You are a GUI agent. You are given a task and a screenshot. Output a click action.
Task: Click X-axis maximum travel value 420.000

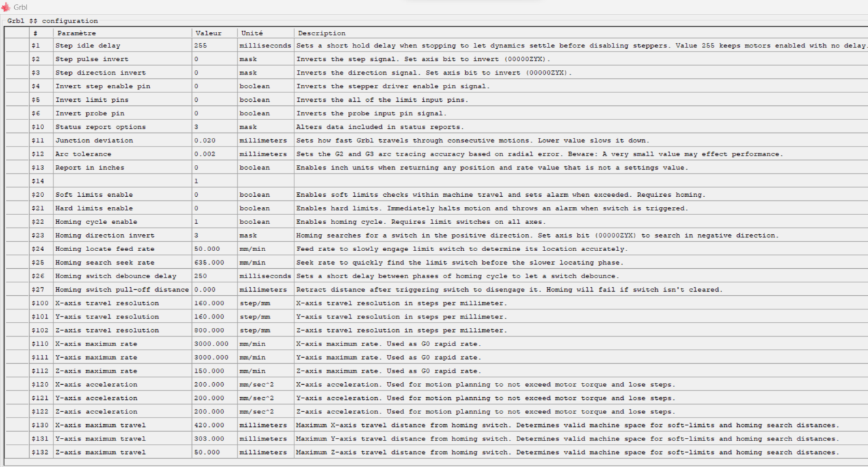tap(214, 426)
